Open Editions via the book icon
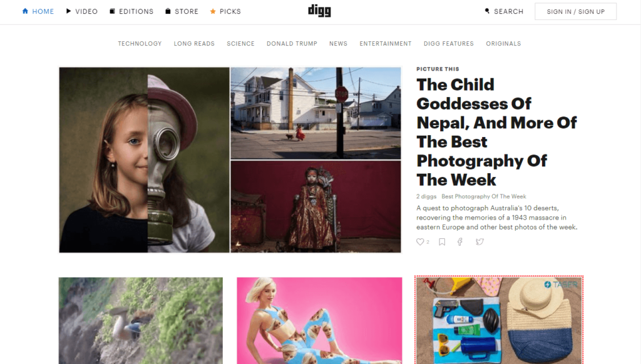Image resolution: width=641 pixels, height=364 pixels. click(112, 11)
